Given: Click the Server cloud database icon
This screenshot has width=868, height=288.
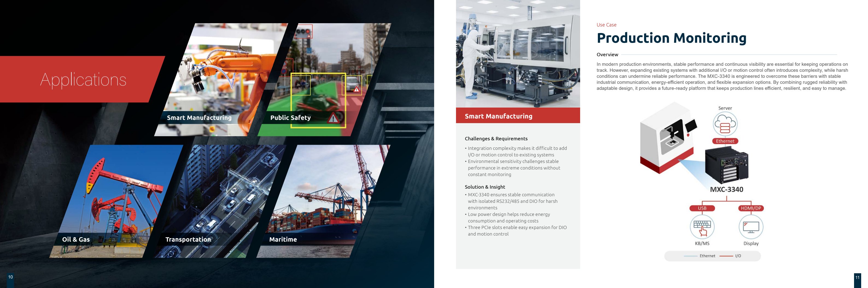Looking at the screenshot, I should (725, 124).
